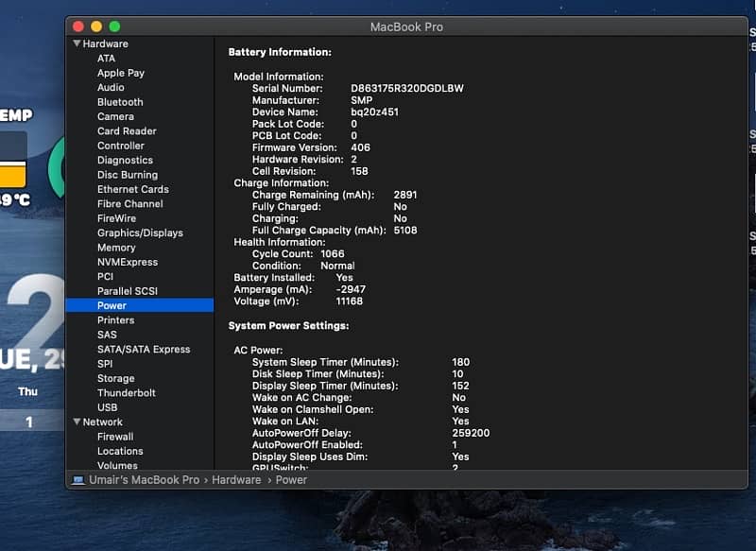This screenshot has width=756, height=551.
Task: Click Umair's MacBook Pro in path bar
Action: [144, 480]
